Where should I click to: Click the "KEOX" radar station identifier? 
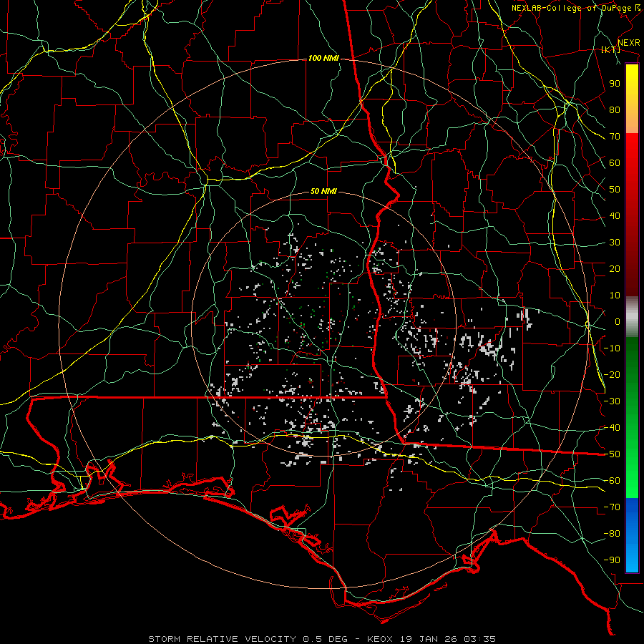380,639
